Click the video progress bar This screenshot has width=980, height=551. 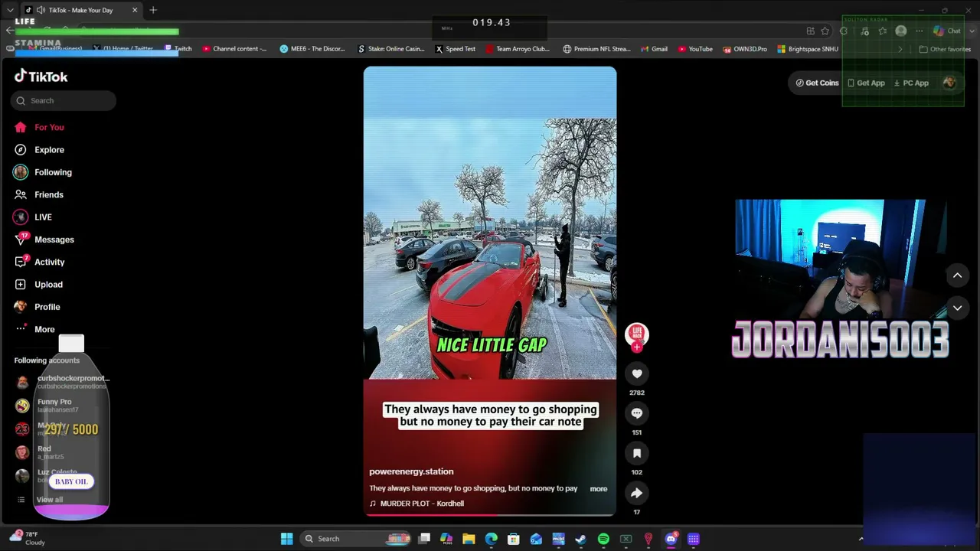[x=490, y=515]
